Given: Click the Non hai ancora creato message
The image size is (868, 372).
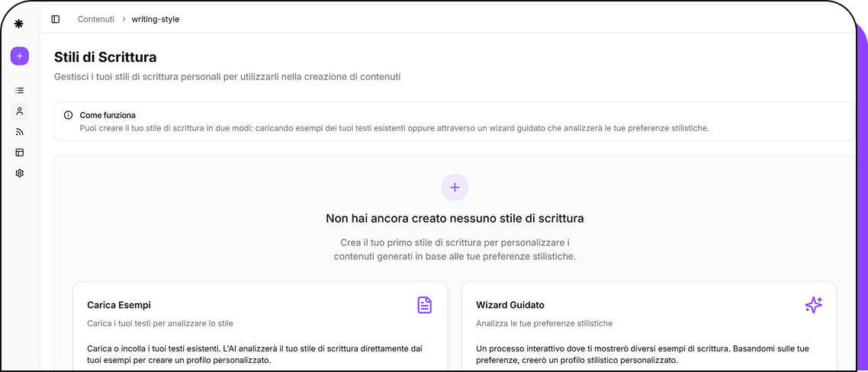Looking at the screenshot, I should tap(455, 219).
